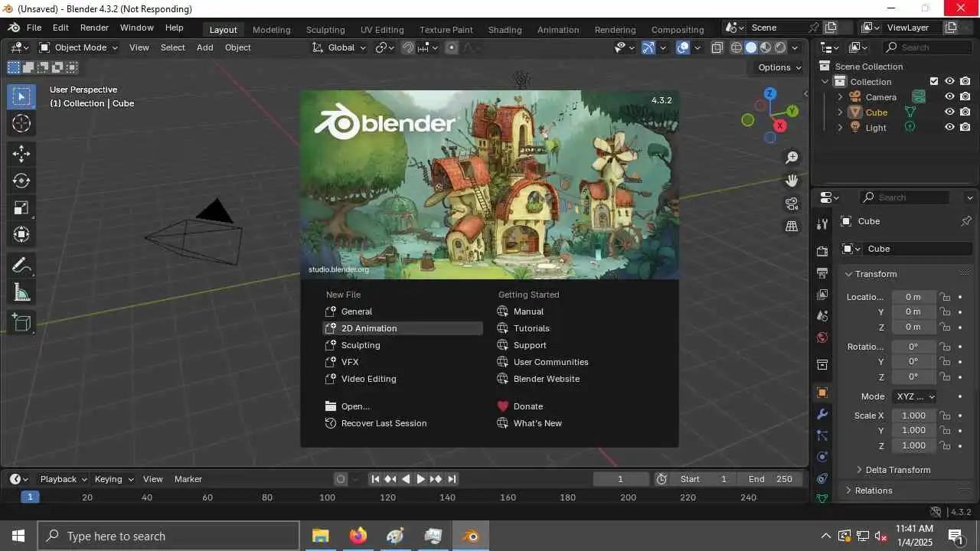980x551 pixels.
Task: Click the zoom view magnifier icon
Action: 792,158
